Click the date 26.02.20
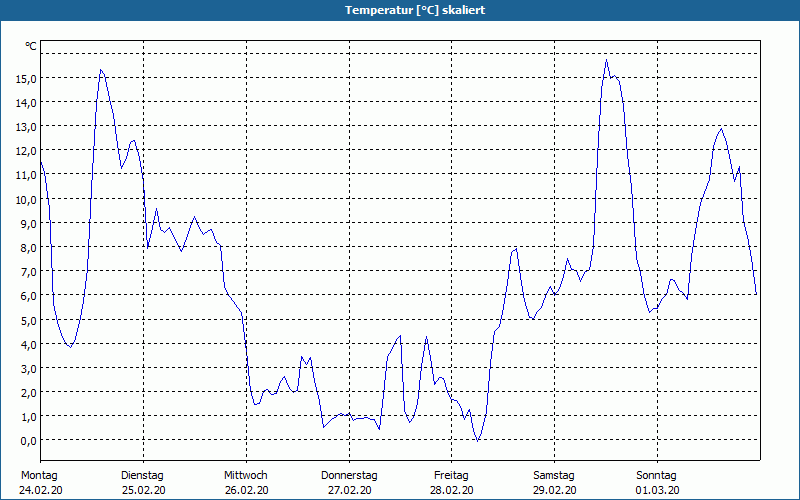The width and height of the screenshot is (800, 500). [x=246, y=490]
